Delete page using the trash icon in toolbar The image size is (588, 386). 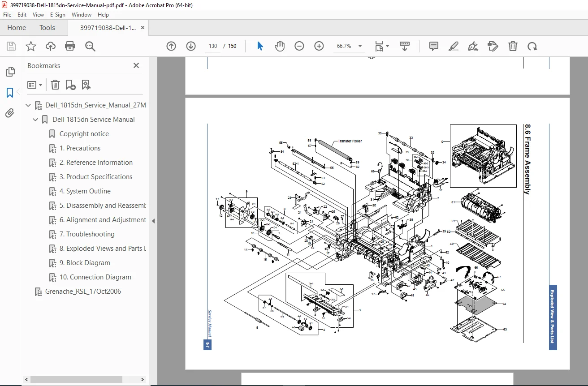(x=513, y=46)
